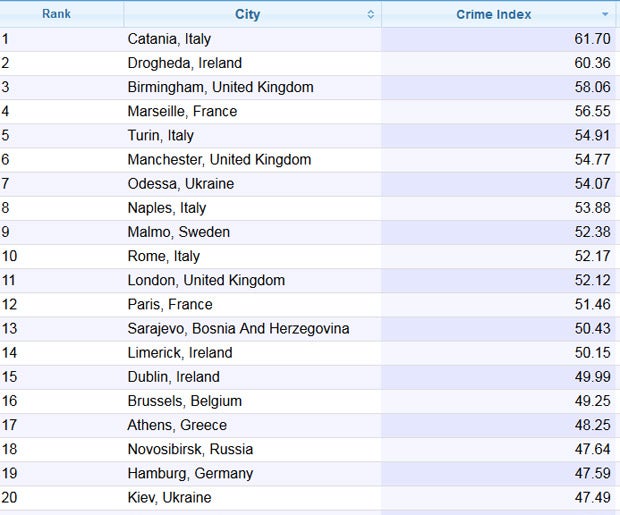
Task: Select Manchester, United Kingdom row
Action: point(219,159)
